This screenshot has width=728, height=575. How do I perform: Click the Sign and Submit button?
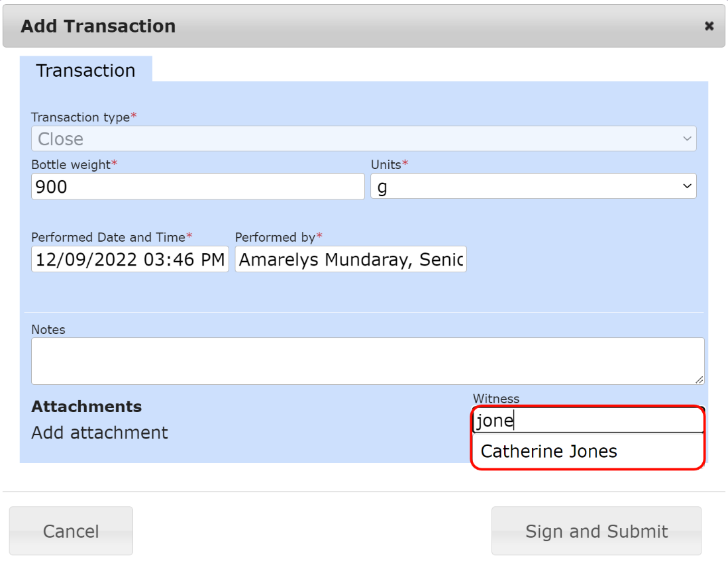(x=596, y=531)
